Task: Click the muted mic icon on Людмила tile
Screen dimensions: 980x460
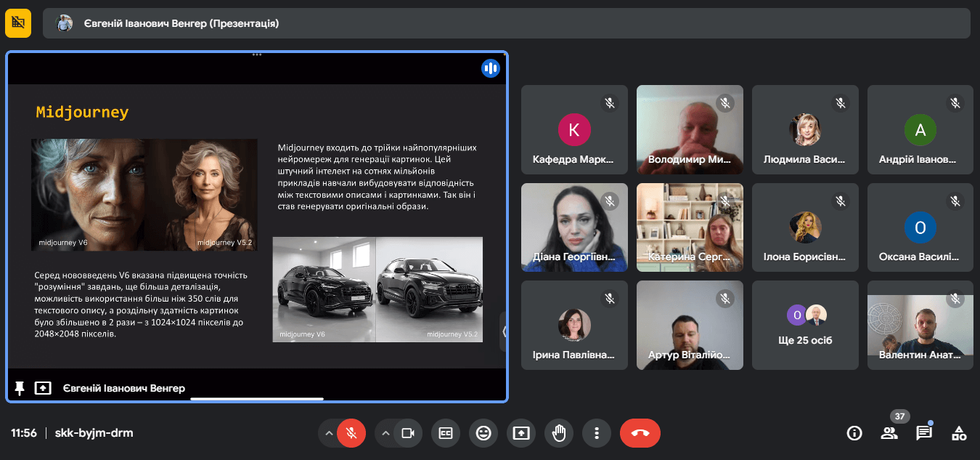Action: [x=841, y=103]
